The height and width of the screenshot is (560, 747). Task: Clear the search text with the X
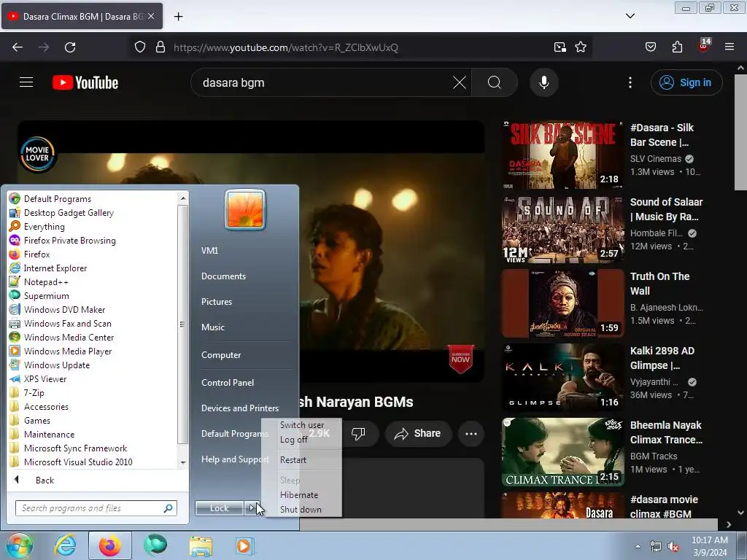460,82
